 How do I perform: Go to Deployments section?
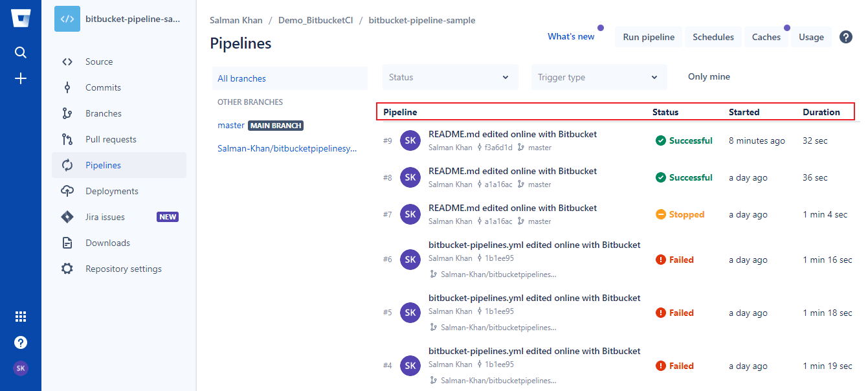[x=111, y=191]
